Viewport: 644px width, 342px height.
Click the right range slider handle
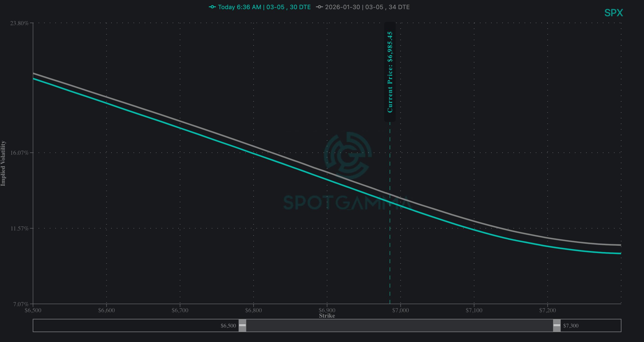(557, 325)
